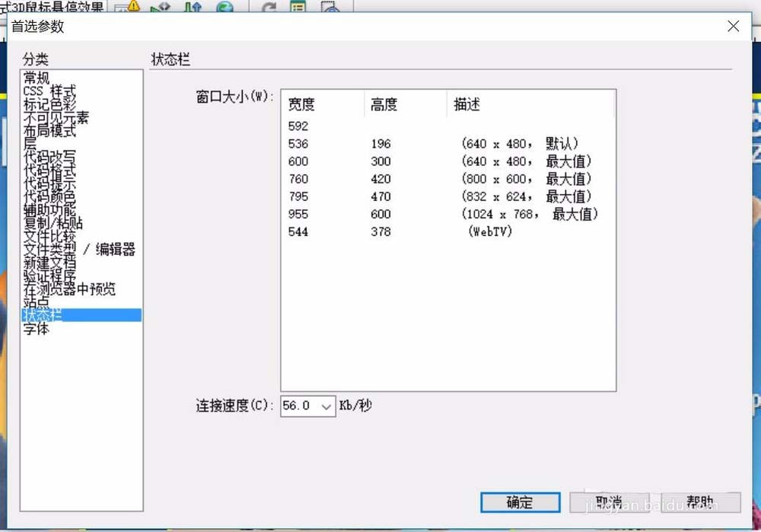The image size is (761, 532).
Task: Click description (832 x 624, 最大值)
Action: [527, 196]
